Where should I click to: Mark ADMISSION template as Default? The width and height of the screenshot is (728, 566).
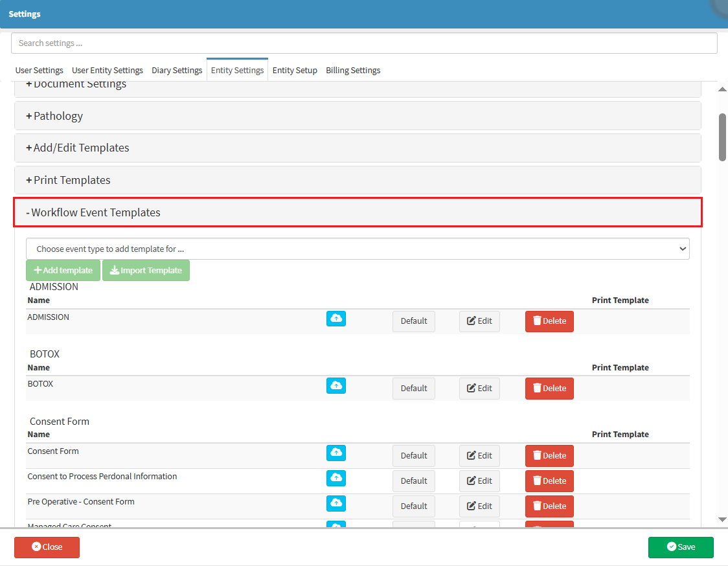point(413,321)
